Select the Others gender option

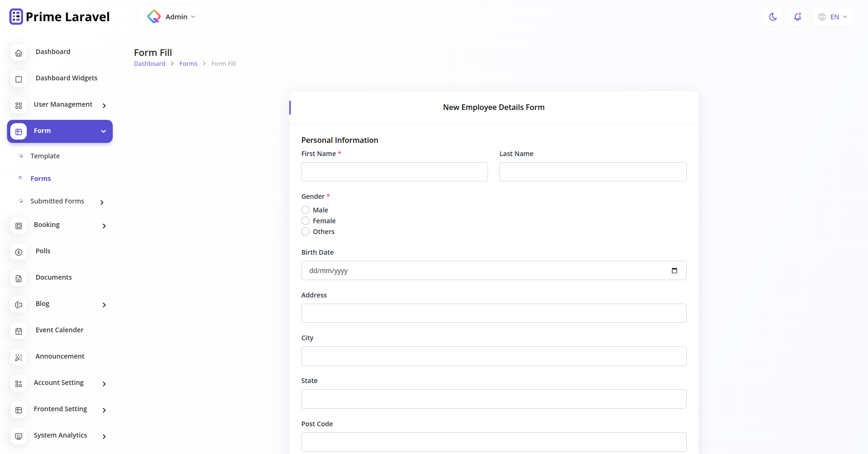pos(305,231)
